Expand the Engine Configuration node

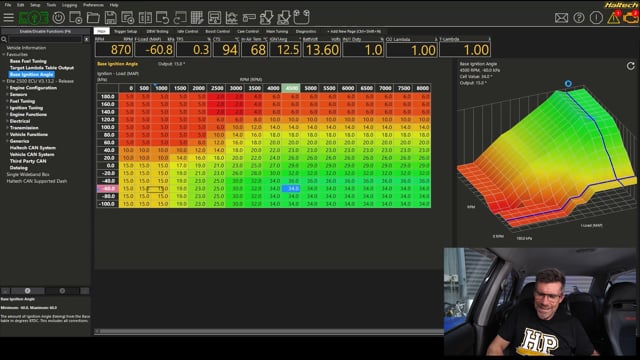coord(7,88)
